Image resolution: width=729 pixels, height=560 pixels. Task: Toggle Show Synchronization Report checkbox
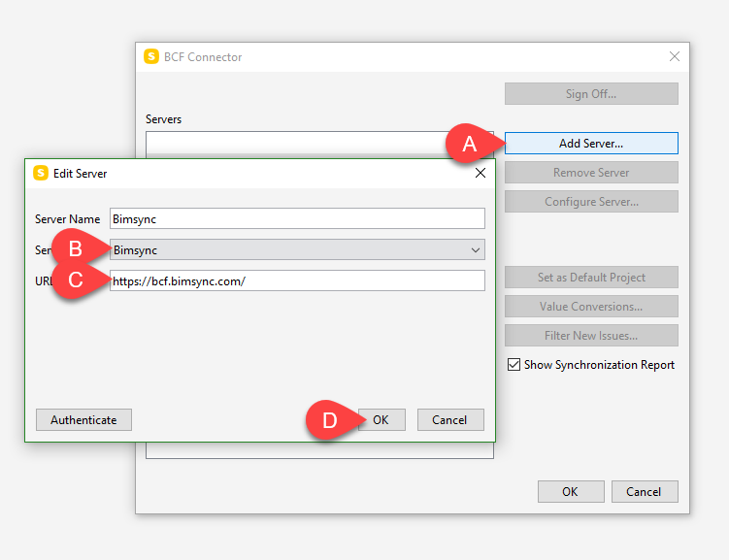point(514,364)
